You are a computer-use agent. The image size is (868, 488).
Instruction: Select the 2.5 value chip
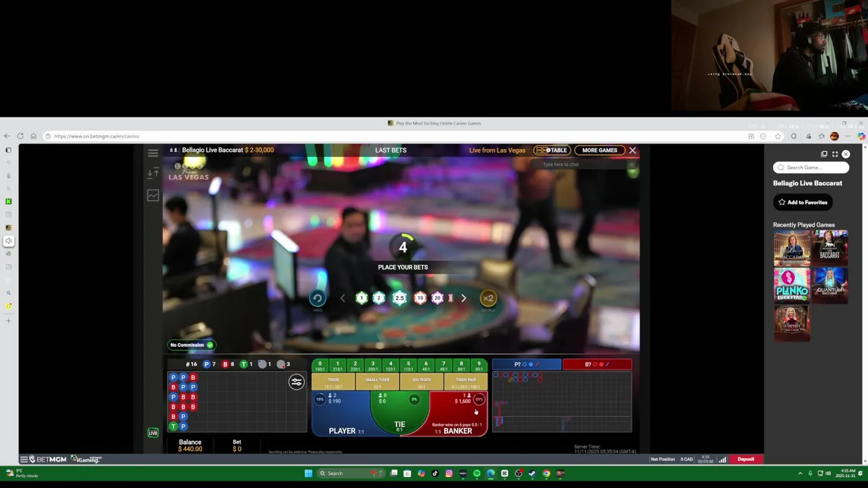[399, 298]
